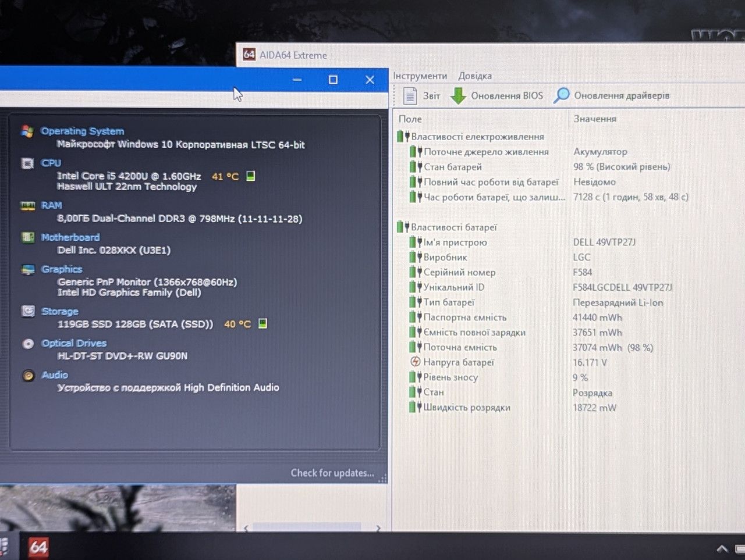Screen dimensions: 745x560
Task: Show hidden tray icons with the taskbar chevron
Action: coord(722,548)
